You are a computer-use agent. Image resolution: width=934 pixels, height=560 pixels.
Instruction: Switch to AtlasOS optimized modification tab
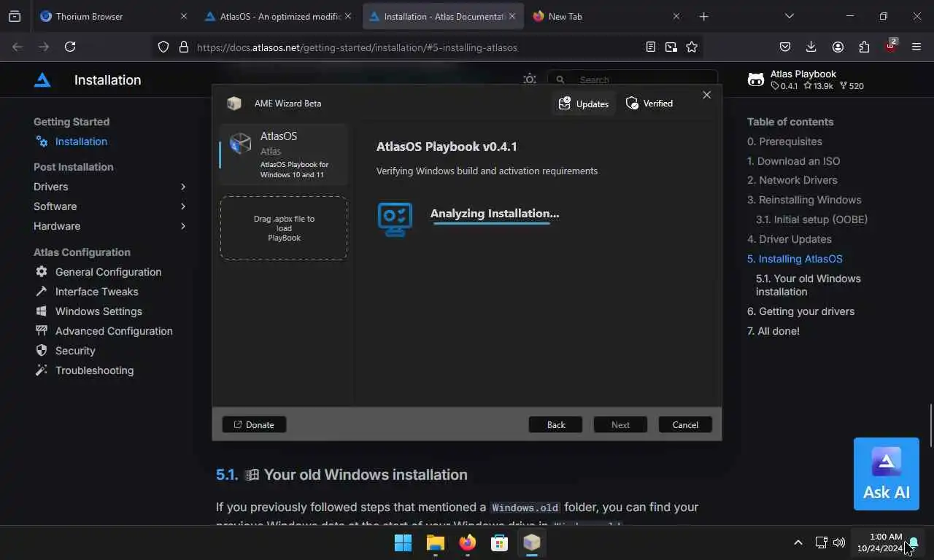coord(279,16)
